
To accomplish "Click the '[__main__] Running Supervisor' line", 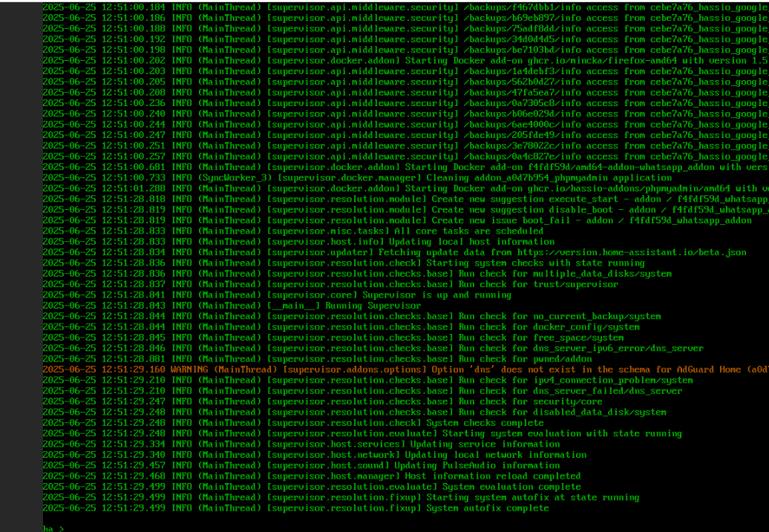I will coord(232,306).
